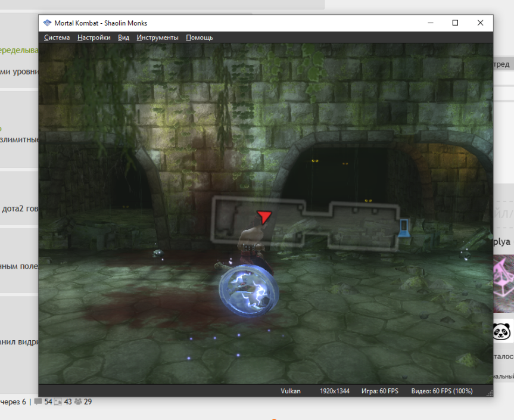Click the PCSX2 app icon in title bar
514x420 pixels.
point(48,23)
